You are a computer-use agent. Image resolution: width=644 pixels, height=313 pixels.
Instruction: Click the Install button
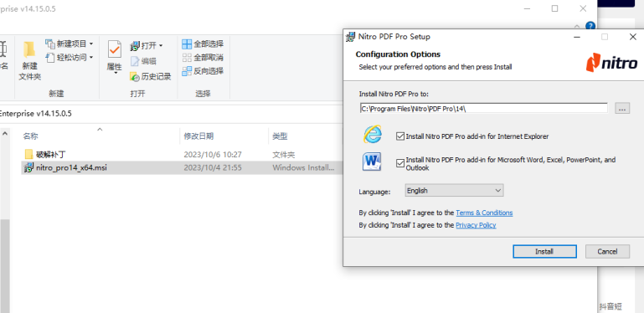point(544,251)
